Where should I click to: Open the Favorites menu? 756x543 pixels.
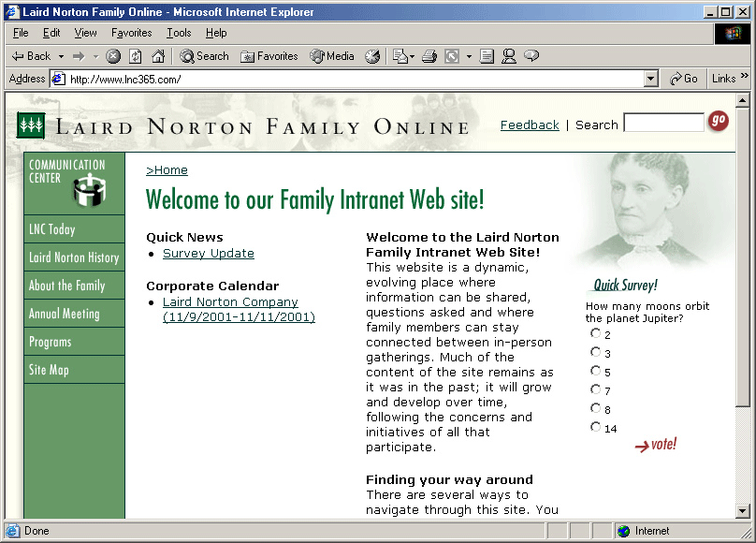pos(132,33)
